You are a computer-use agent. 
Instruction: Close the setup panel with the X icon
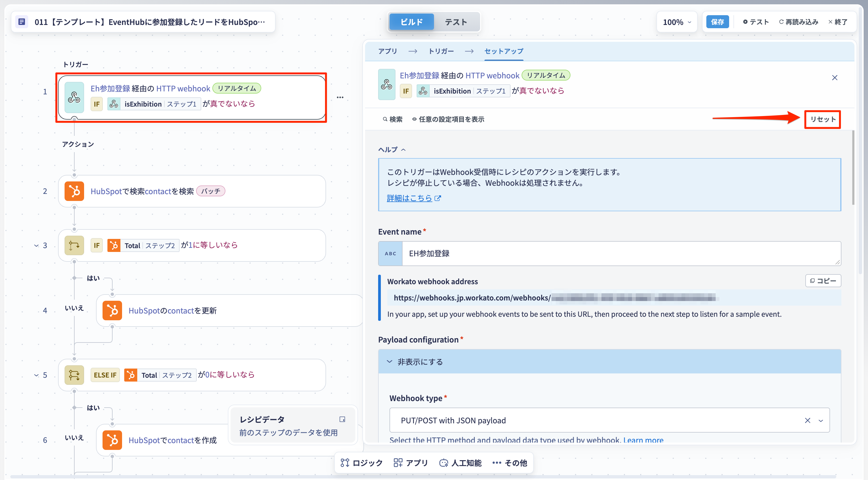pos(834,78)
